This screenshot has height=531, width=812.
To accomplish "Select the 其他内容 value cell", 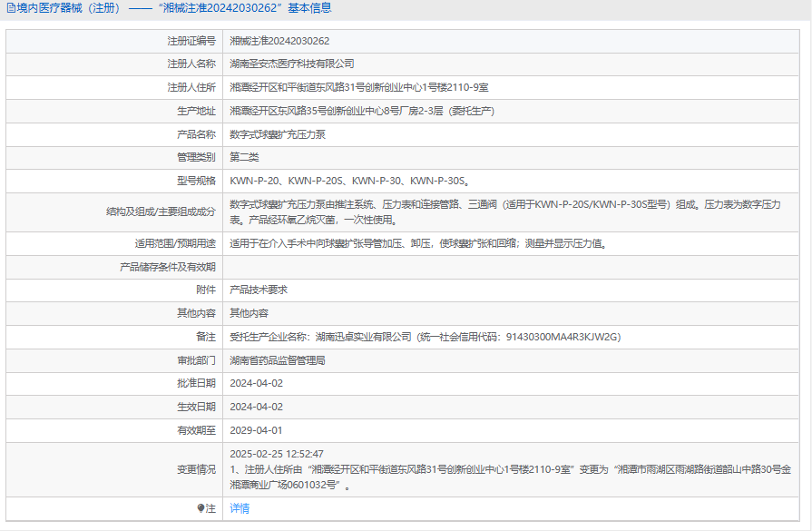I will pyautogui.click(x=511, y=313).
